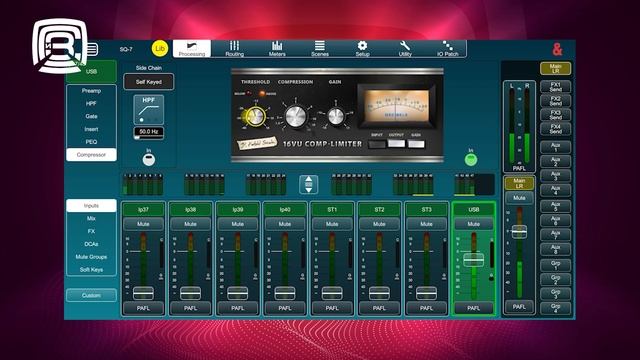Mute the USB channel
640x360 pixels.
point(473,224)
